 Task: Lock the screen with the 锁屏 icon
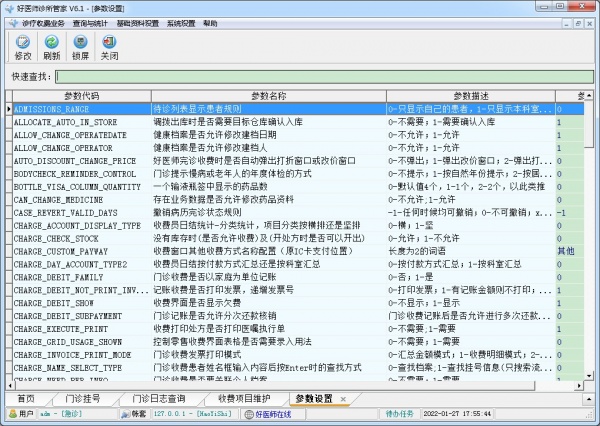[x=81, y=47]
